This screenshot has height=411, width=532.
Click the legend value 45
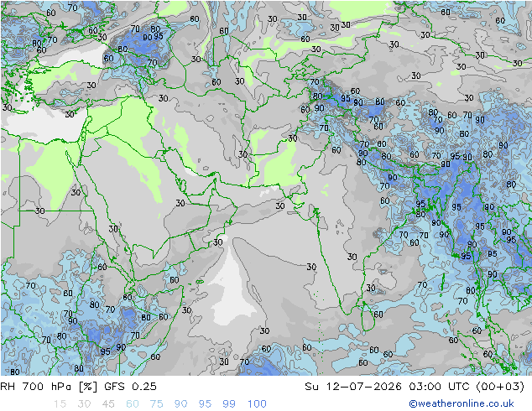[x=108, y=404]
